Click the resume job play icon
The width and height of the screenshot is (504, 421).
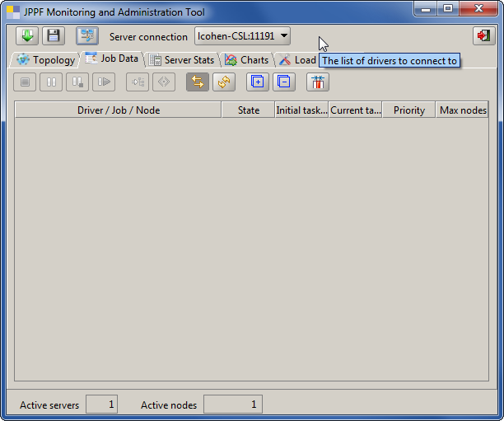click(104, 82)
